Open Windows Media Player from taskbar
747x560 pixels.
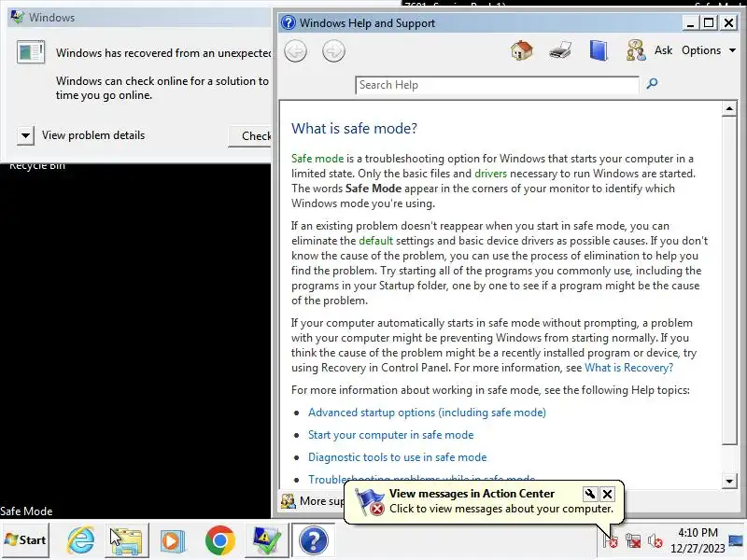(x=172, y=541)
